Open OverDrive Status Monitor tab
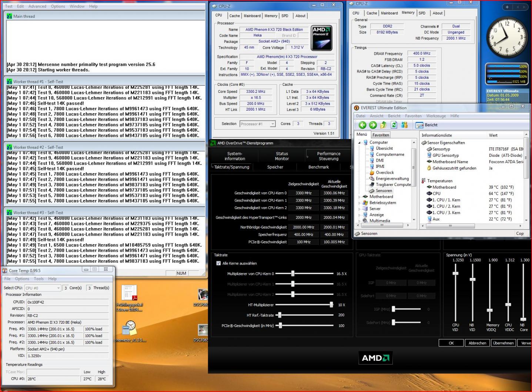 point(282,156)
